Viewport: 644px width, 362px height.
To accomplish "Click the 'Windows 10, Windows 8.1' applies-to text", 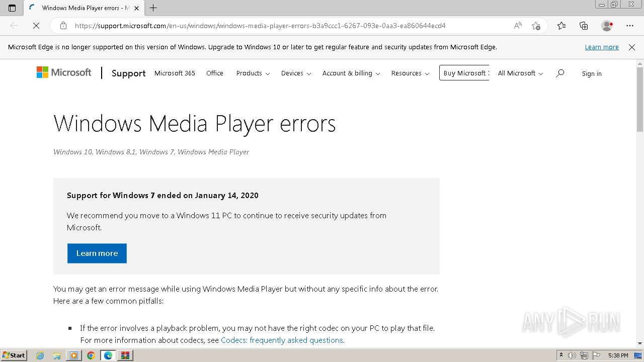I will point(151,152).
